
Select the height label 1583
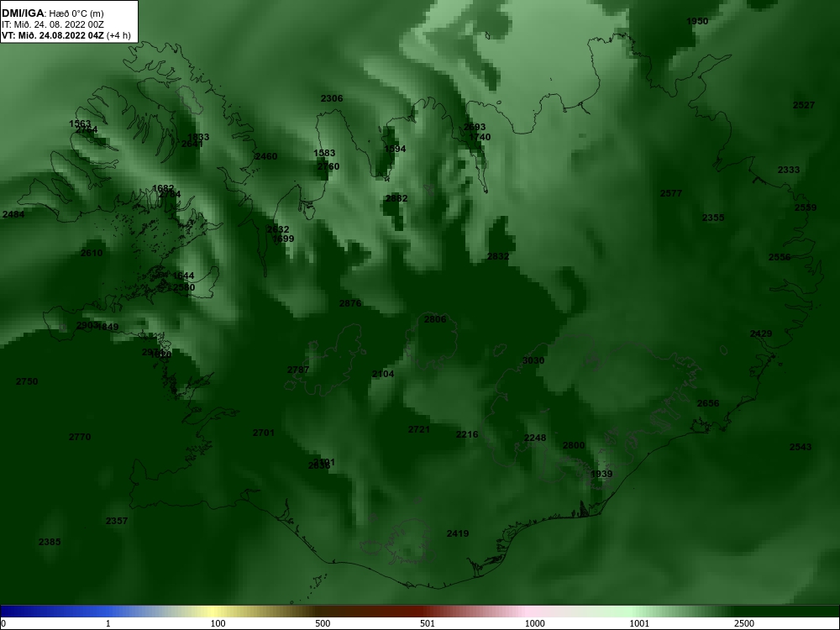(x=324, y=153)
